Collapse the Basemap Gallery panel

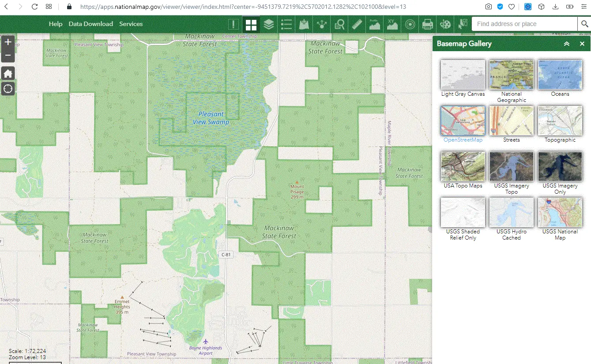(x=567, y=44)
